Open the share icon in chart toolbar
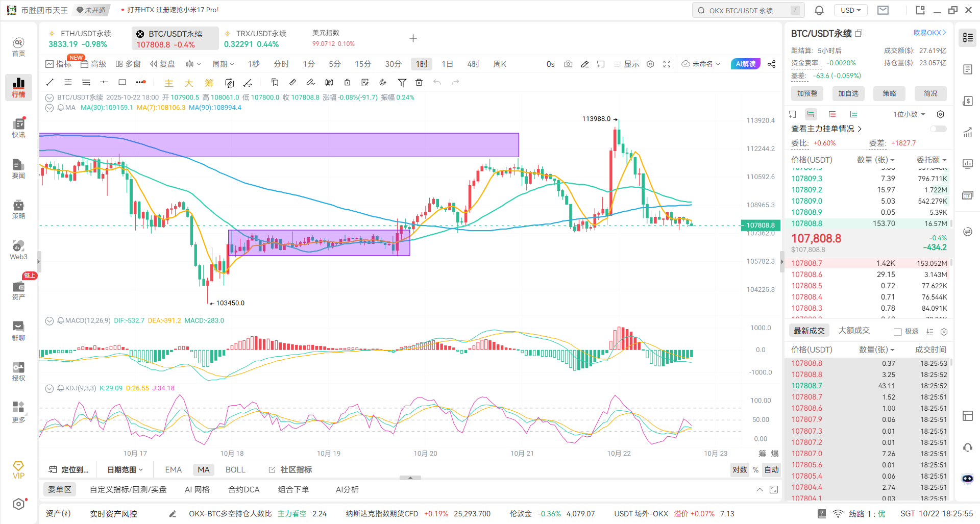The height and width of the screenshot is (524, 980). 771,64
